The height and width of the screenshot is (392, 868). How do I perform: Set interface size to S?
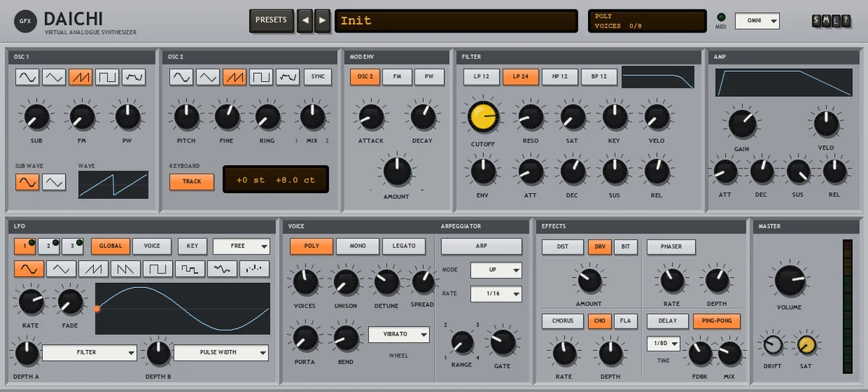pyautogui.click(x=817, y=21)
